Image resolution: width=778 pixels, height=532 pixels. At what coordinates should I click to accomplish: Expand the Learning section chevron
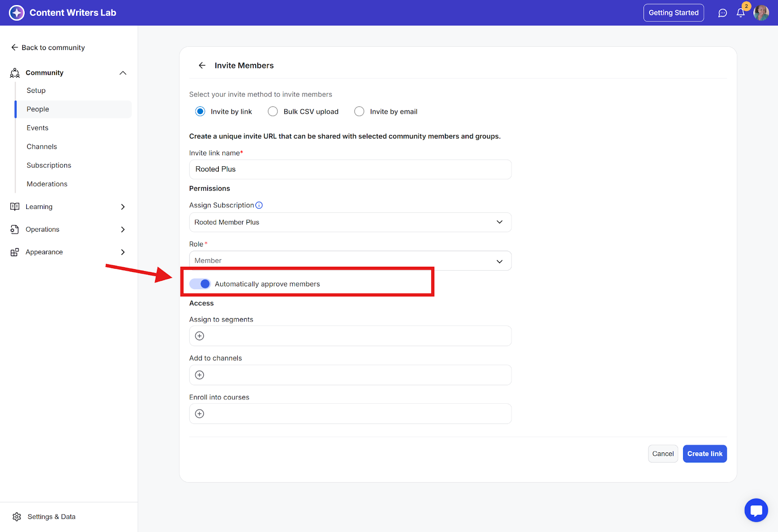[123, 207]
